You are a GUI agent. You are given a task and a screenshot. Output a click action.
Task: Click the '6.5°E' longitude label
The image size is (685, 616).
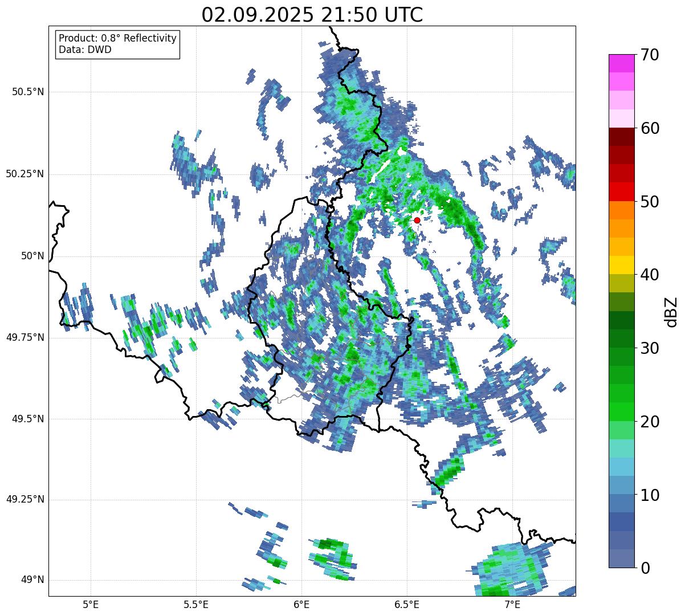click(407, 604)
